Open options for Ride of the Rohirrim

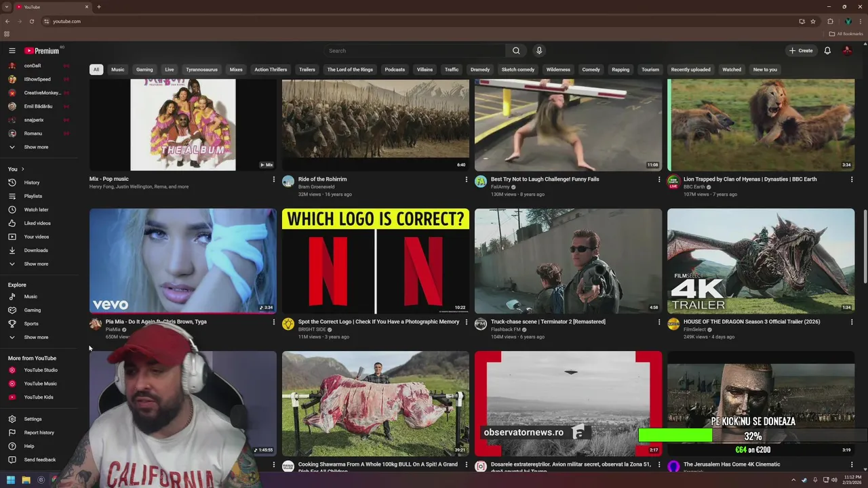tap(466, 180)
